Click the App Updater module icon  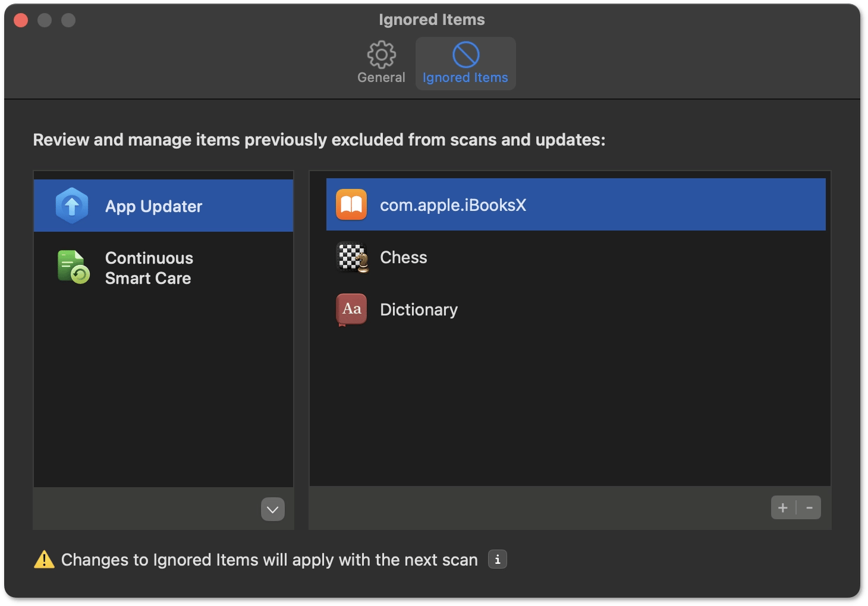point(72,206)
